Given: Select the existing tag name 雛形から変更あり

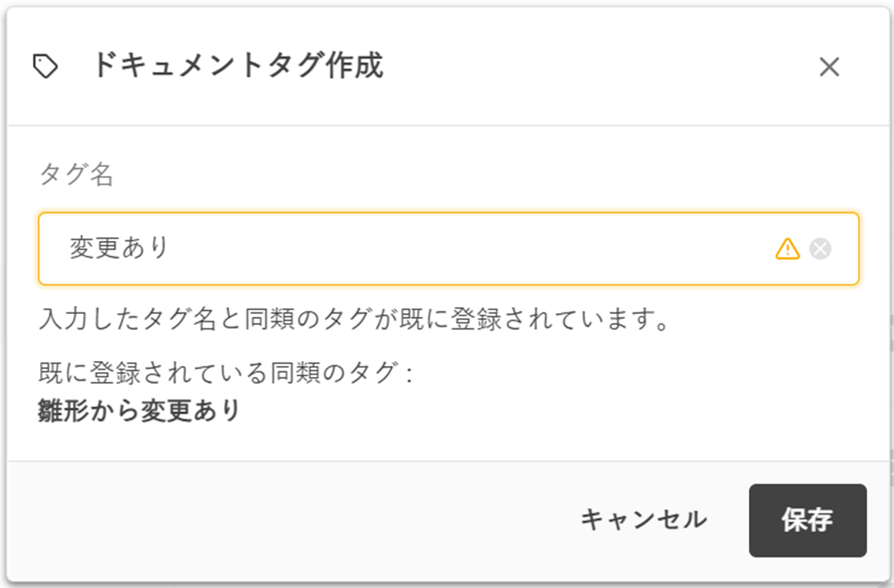Looking at the screenshot, I should point(139,411).
